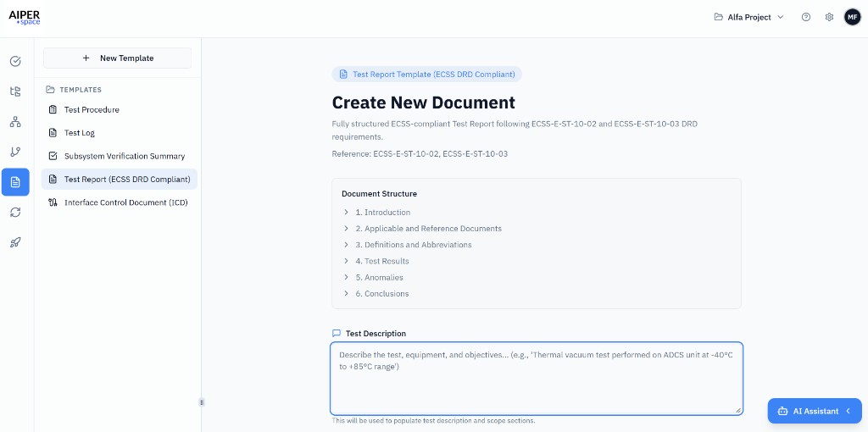The height and width of the screenshot is (432, 868).
Task: Click the AIPER space logo
Action: [x=25, y=17]
